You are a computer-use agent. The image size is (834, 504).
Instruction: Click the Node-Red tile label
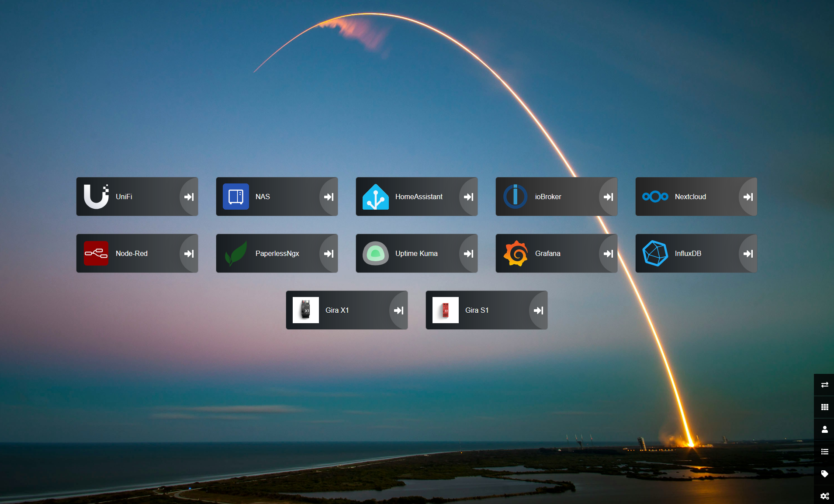click(132, 253)
